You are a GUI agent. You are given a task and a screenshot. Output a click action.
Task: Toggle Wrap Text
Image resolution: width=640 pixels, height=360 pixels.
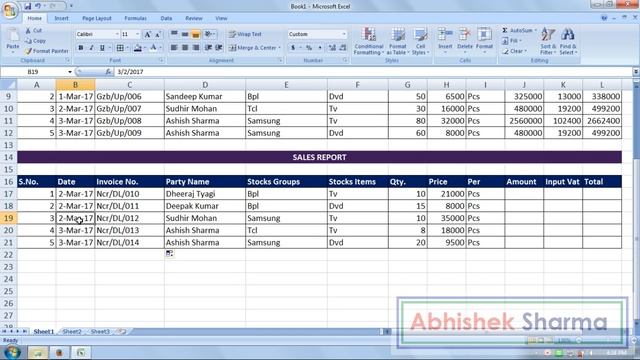245,34
